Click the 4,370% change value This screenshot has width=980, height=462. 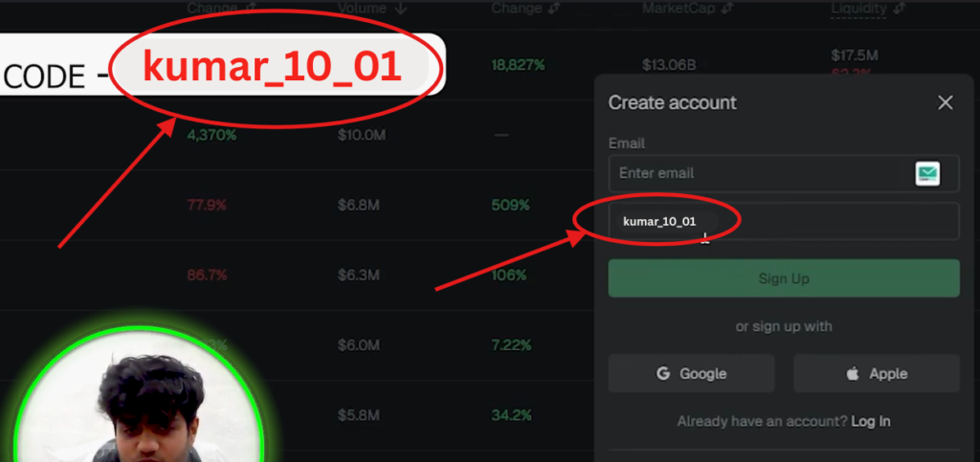click(x=212, y=135)
